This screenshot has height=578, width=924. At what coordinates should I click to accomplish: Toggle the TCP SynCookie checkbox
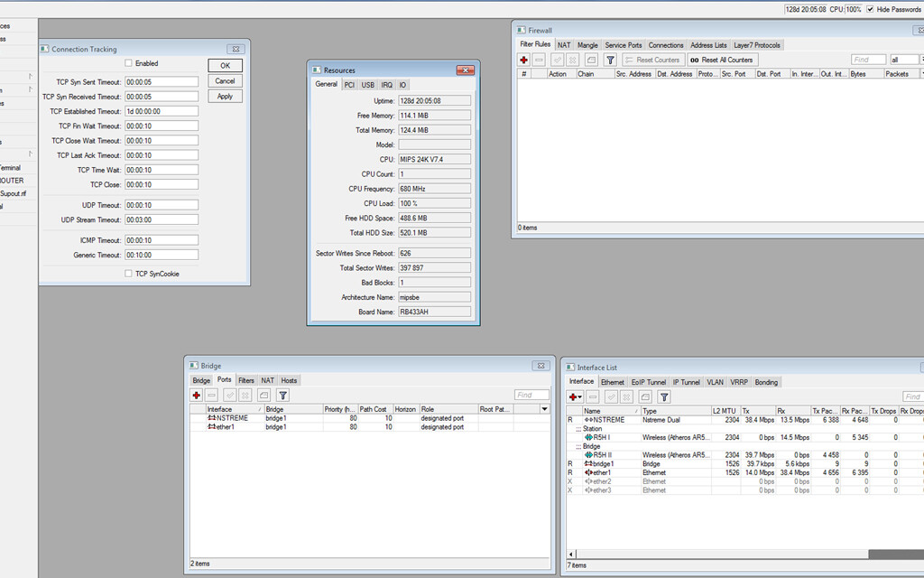click(x=129, y=274)
